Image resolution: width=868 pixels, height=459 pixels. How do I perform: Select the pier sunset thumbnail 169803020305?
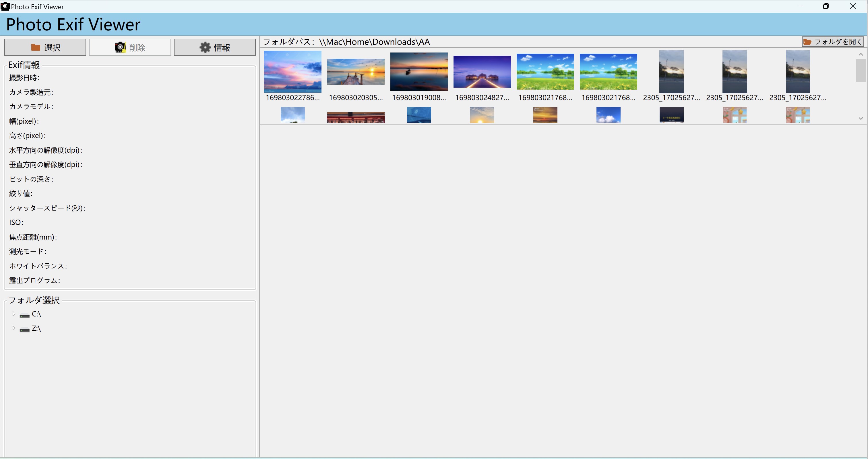(355, 72)
